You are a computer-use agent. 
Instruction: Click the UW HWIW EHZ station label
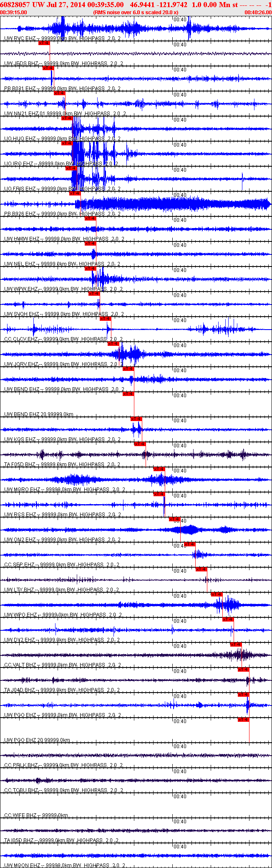64,239
